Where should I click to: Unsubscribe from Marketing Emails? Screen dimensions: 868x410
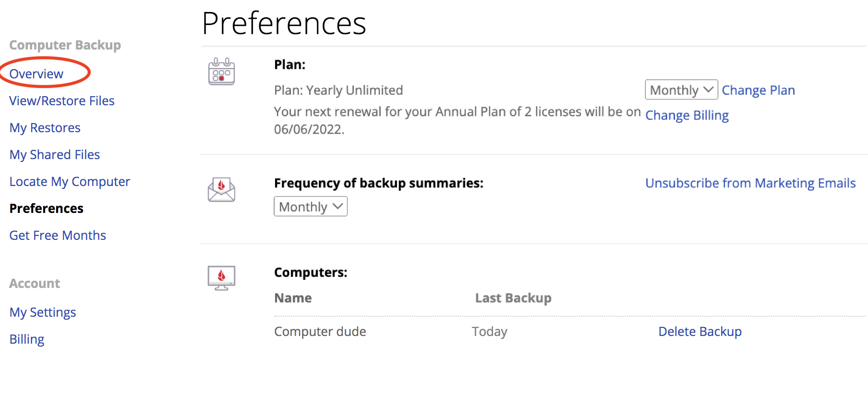pyautogui.click(x=750, y=183)
